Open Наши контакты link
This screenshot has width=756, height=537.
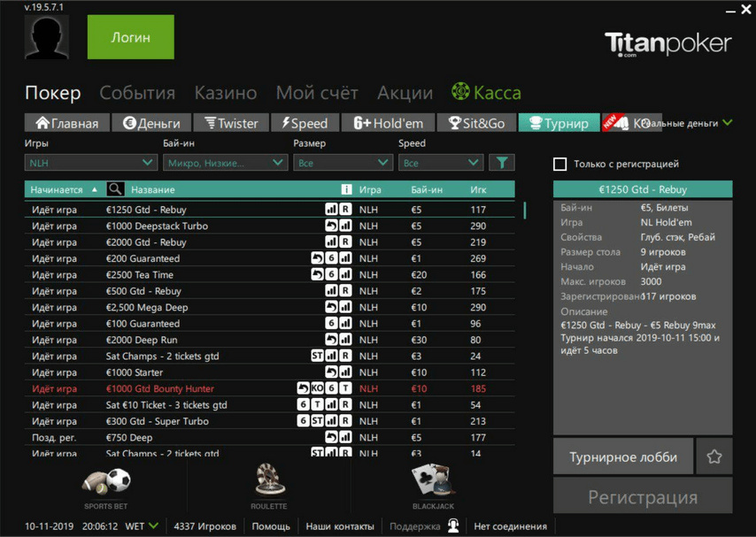click(340, 525)
